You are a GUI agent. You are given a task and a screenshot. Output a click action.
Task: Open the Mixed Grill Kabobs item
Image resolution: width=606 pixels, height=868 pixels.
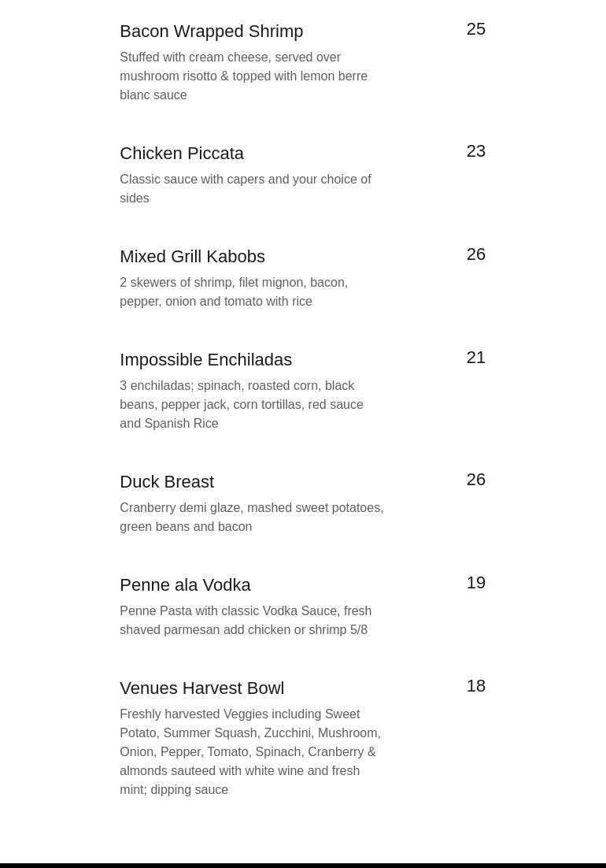click(x=192, y=257)
